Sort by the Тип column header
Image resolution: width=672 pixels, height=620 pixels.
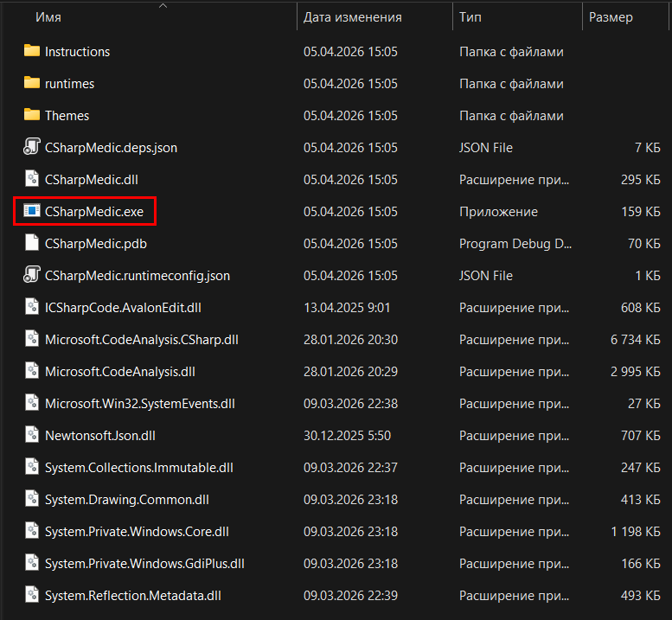470,17
